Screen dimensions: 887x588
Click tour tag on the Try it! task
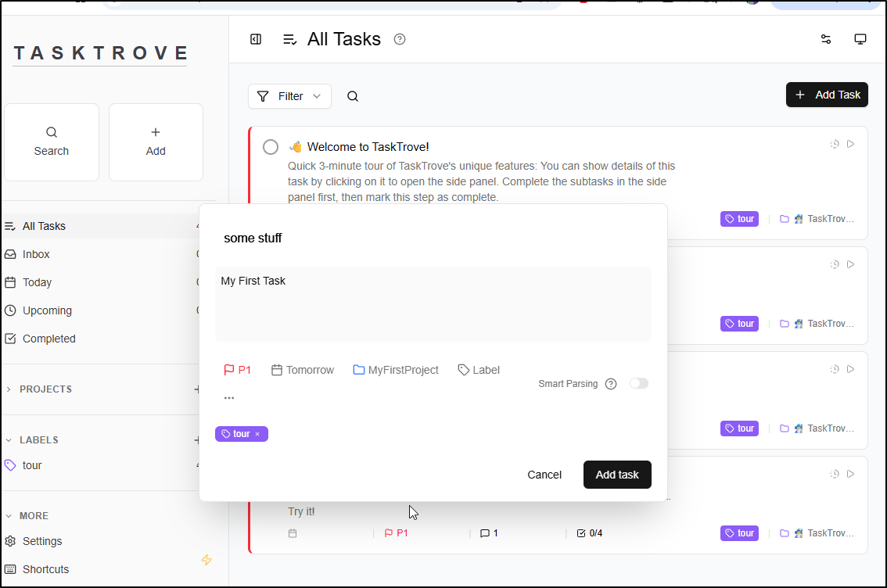739,533
